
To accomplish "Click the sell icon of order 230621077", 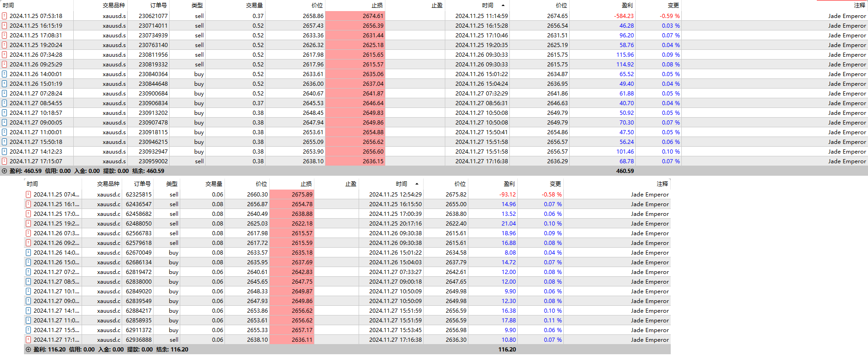I will click(x=5, y=16).
